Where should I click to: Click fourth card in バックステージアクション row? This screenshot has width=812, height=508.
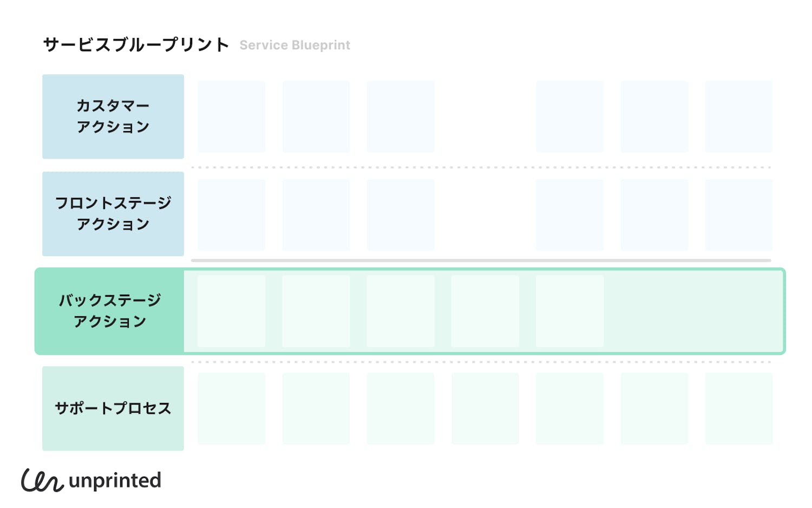pyautogui.click(x=485, y=311)
